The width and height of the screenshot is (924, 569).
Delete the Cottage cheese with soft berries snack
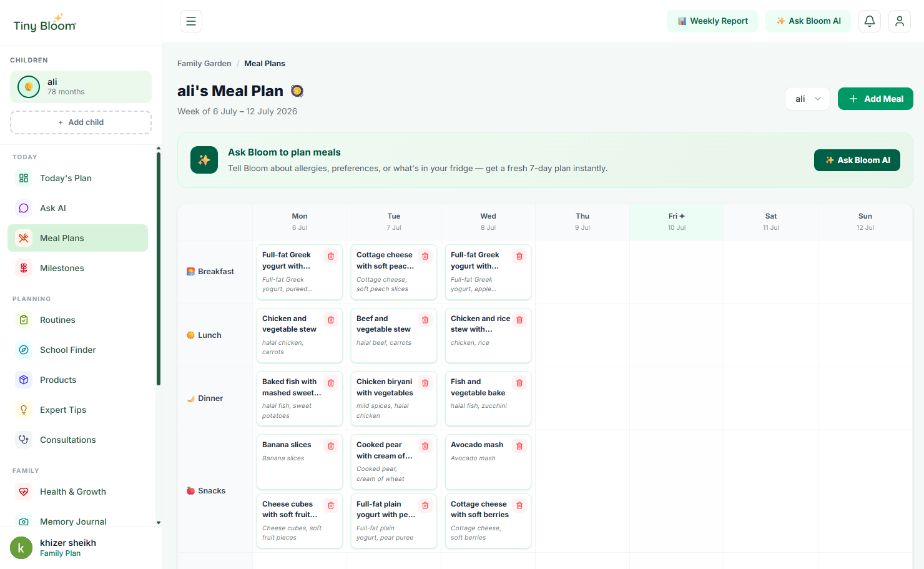519,505
